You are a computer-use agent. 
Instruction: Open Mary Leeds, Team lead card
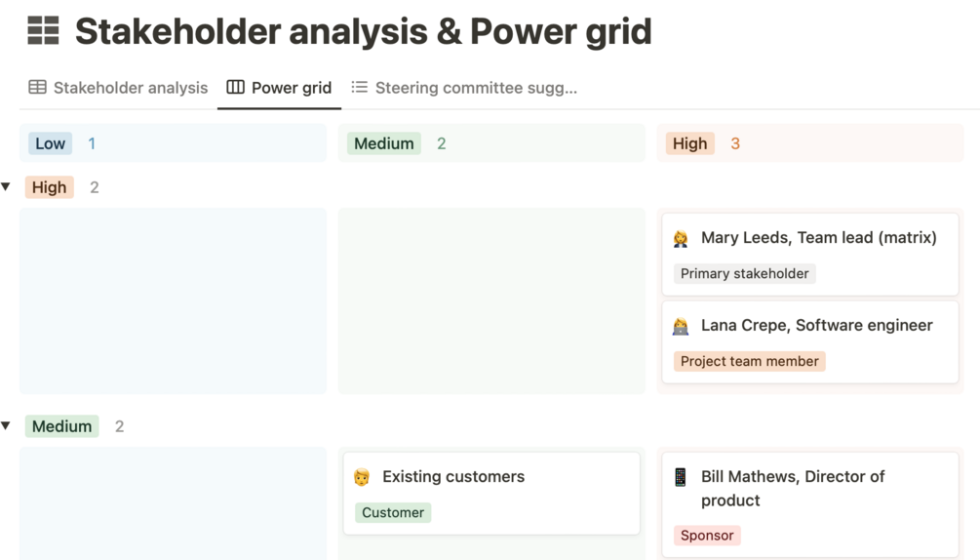(818, 238)
